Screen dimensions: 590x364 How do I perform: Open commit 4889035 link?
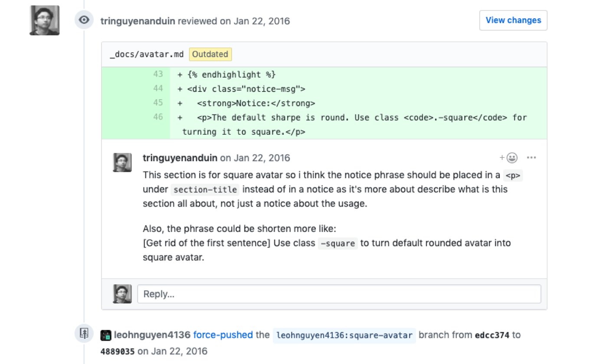(118, 351)
